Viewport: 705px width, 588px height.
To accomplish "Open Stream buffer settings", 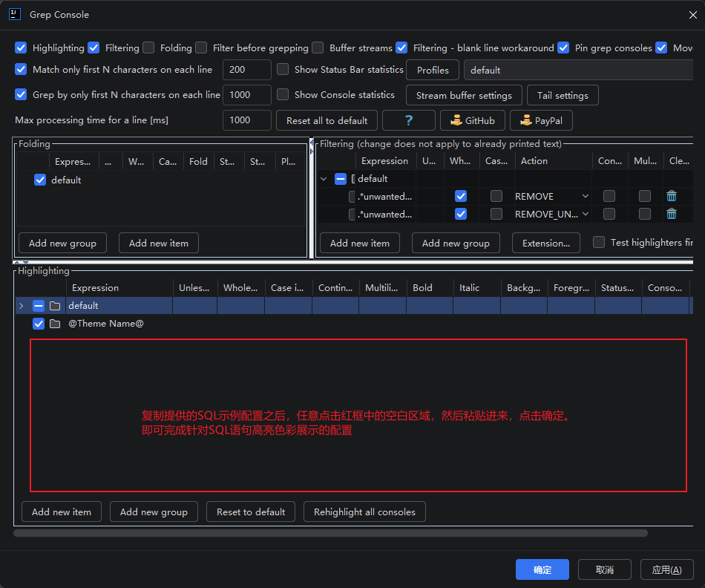I will click(464, 95).
